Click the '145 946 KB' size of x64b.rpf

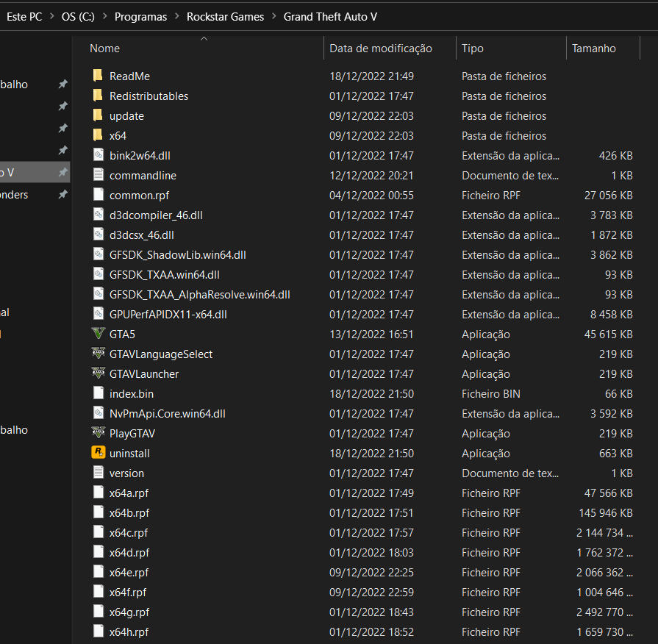tap(606, 512)
